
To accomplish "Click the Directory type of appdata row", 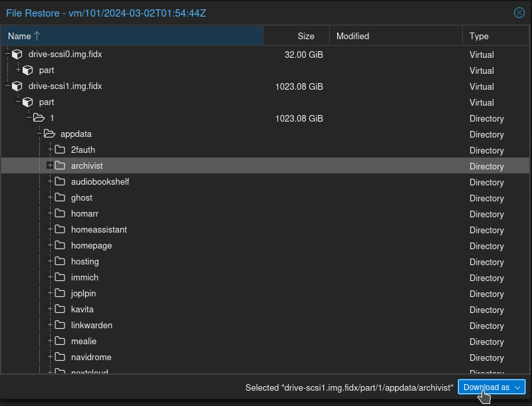I will [487, 134].
